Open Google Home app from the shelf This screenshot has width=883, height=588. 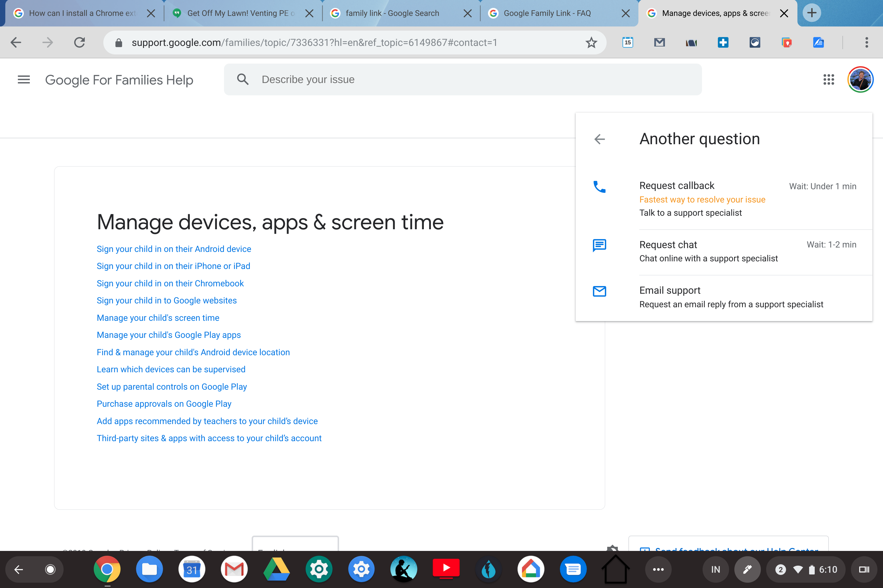click(x=531, y=569)
